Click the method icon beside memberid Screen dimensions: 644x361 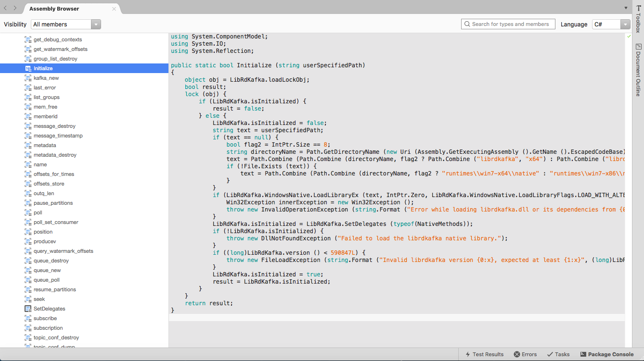[x=28, y=116]
